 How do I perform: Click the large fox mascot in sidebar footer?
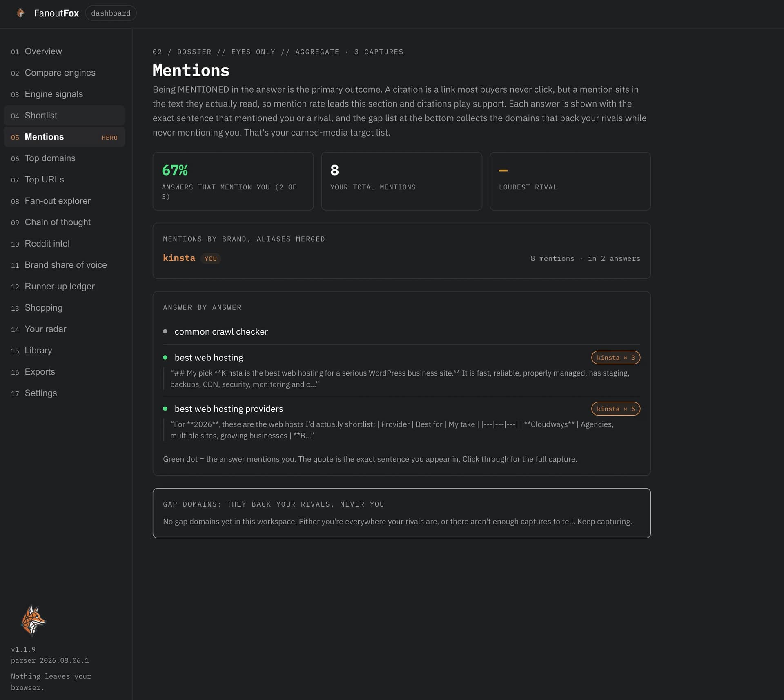click(x=33, y=620)
